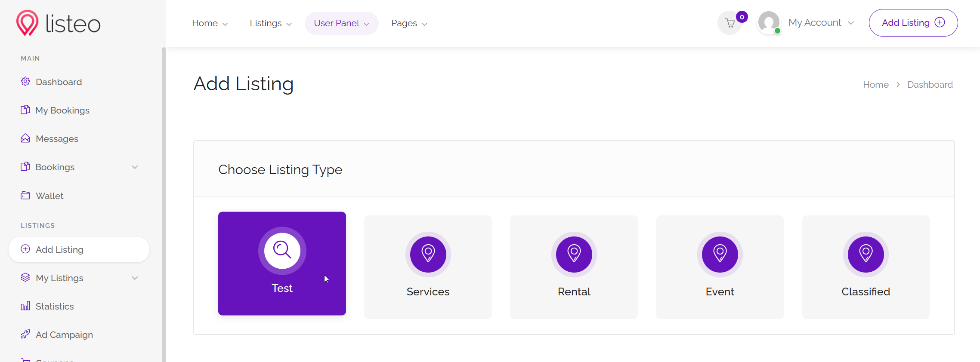This screenshot has width=980, height=362.
Task: Open the Pages navigation menu
Action: pos(409,23)
